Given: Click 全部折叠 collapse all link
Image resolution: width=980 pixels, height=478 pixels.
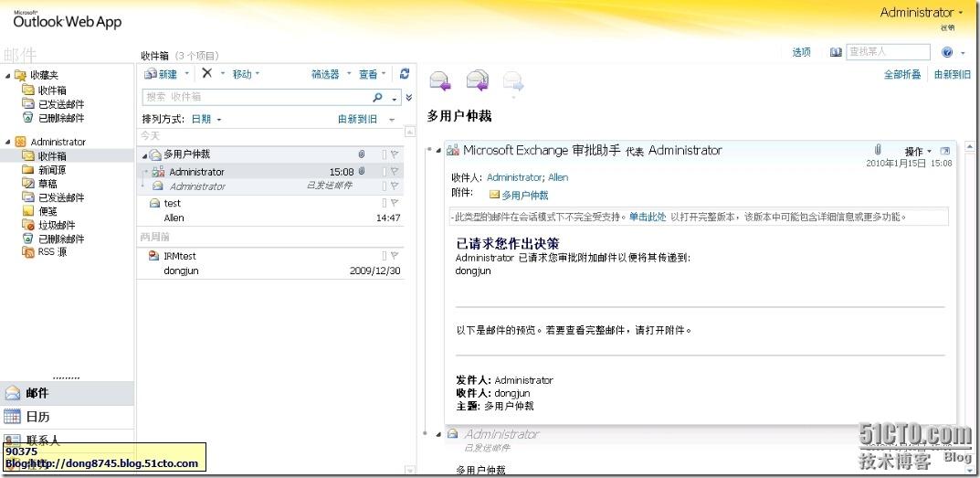Looking at the screenshot, I should [901, 74].
